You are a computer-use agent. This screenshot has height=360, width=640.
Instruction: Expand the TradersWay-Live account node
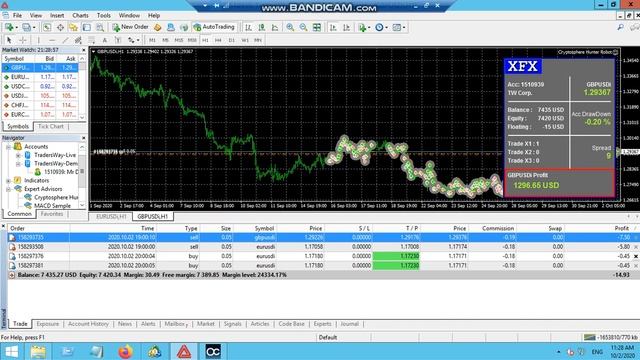pyautogui.click(x=18, y=155)
